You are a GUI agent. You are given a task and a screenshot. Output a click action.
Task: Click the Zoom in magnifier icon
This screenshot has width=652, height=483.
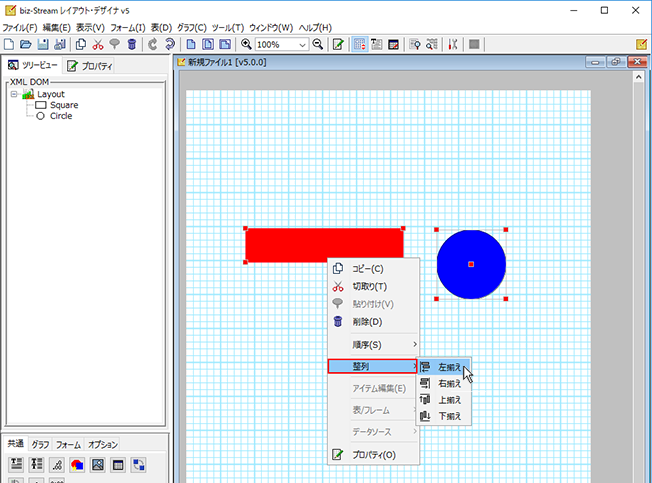point(246,45)
